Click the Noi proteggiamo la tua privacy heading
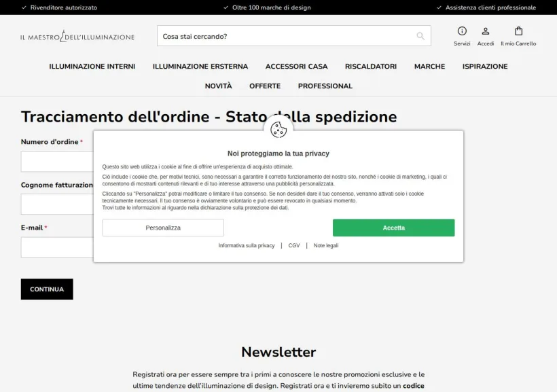The height and width of the screenshot is (392, 557). [278, 154]
